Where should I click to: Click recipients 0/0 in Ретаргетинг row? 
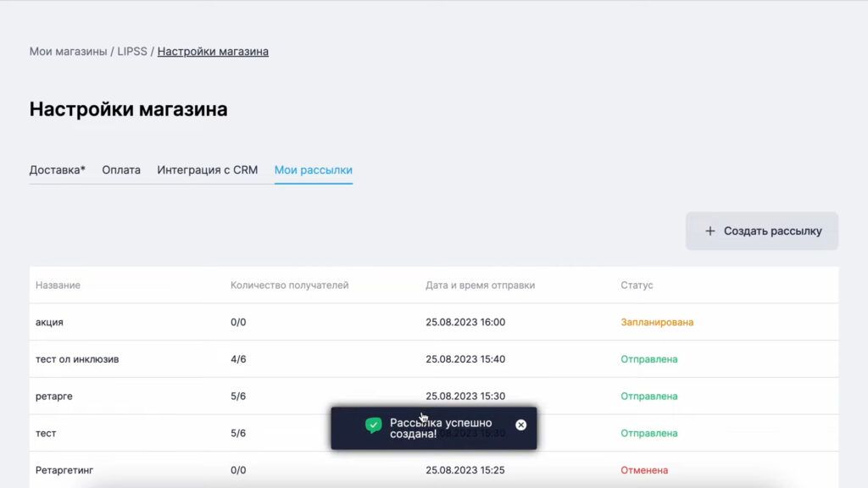(238, 470)
